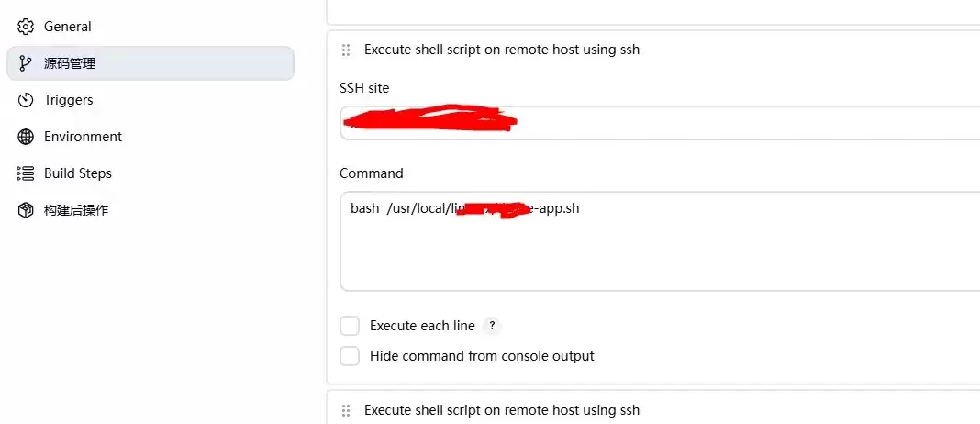This screenshot has height=424, width=980.
Task: Open help for Execute each line
Action: pyautogui.click(x=493, y=326)
